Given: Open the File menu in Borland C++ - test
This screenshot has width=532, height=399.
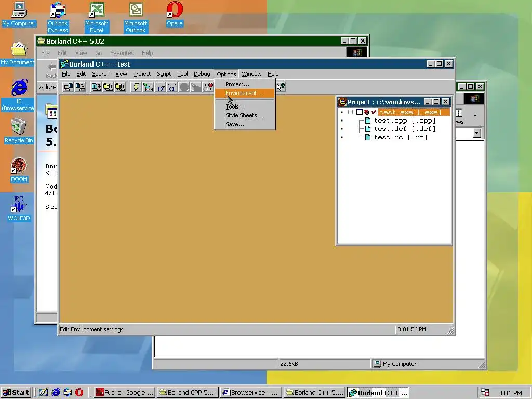Looking at the screenshot, I should [x=66, y=74].
